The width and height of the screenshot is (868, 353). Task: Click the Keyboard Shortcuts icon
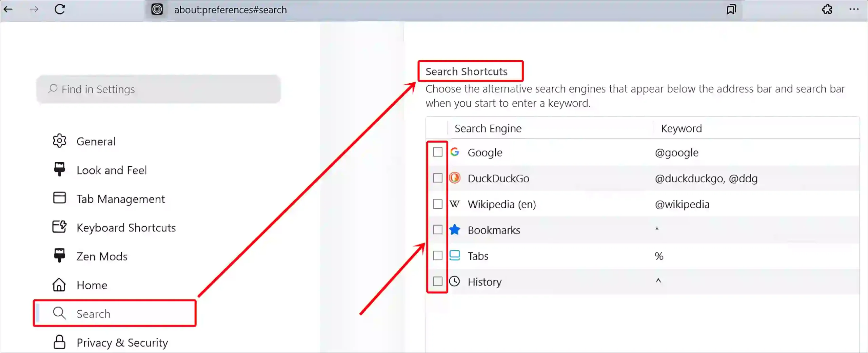[x=59, y=227]
